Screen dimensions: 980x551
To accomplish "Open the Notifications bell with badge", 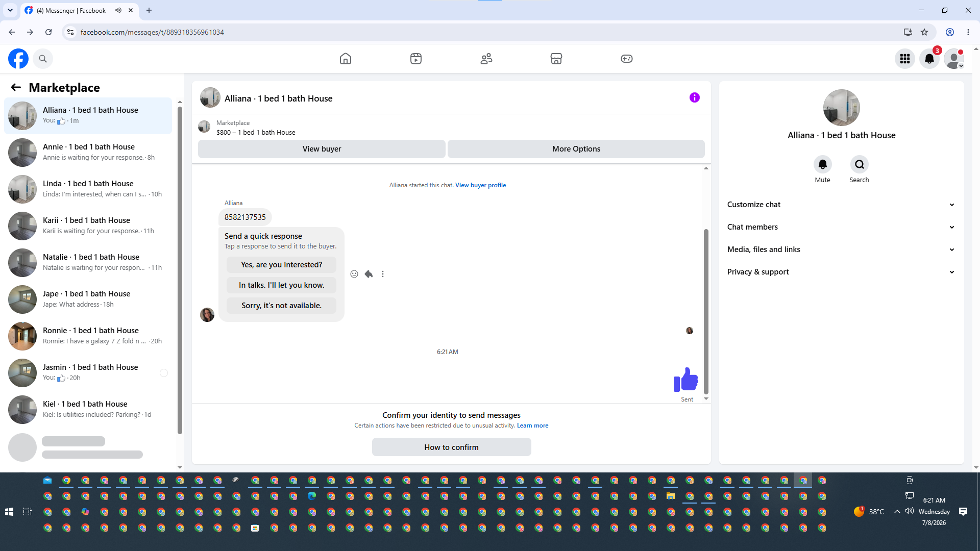I will pos(929,59).
